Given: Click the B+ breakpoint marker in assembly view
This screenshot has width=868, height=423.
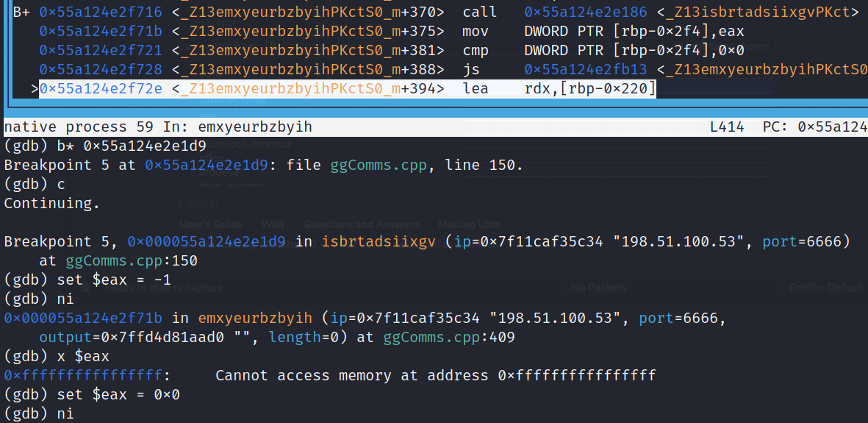Looking at the screenshot, I should (21, 13).
